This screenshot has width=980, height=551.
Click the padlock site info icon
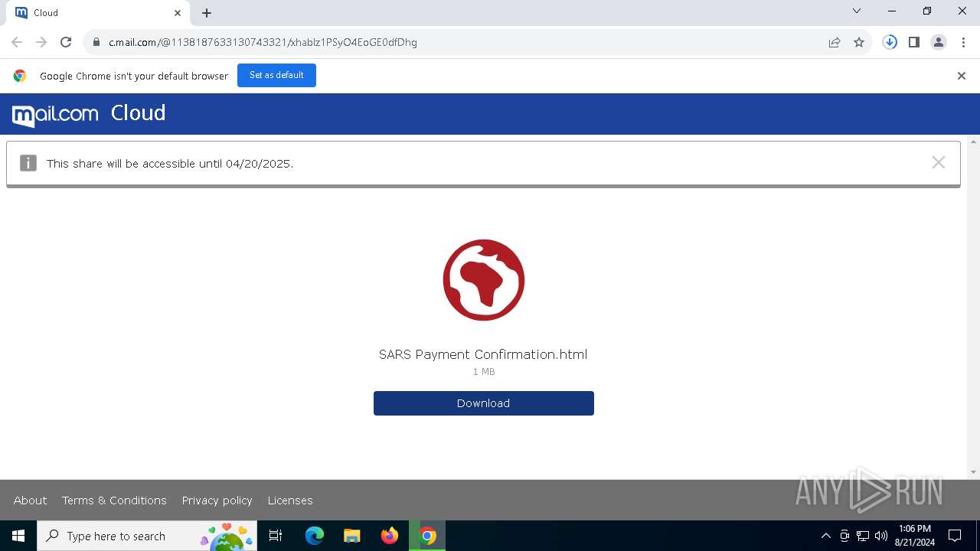pos(96,42)
